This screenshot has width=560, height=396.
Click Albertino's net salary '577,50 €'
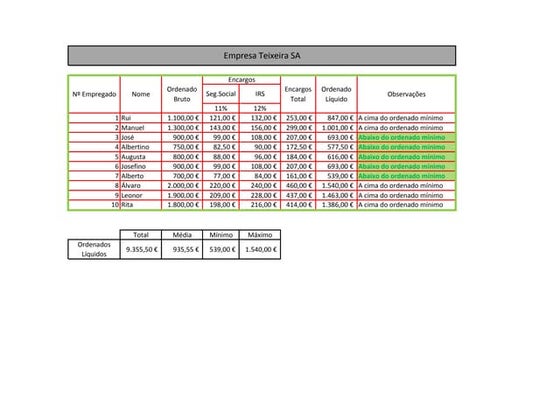(x=336, y=147)
